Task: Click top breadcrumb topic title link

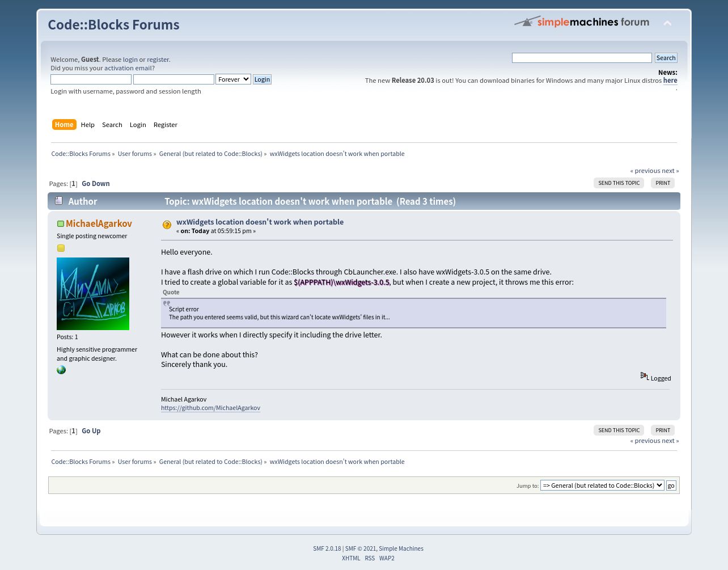Action: click(337, 154)
